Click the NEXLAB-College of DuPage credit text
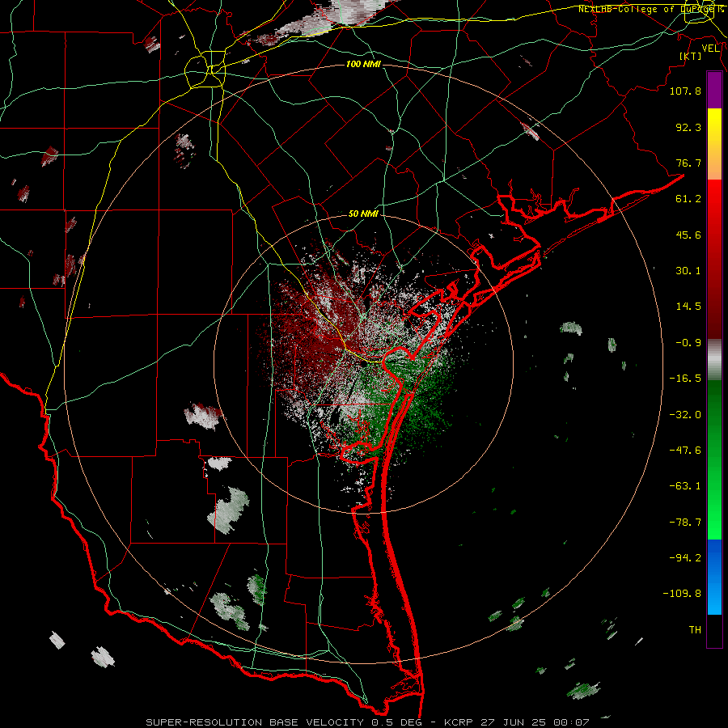The image size is (728, 728). tap(651, 9)
